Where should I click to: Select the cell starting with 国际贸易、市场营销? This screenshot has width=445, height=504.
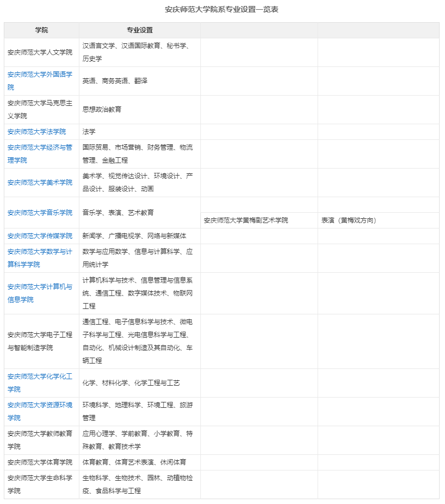140,154
